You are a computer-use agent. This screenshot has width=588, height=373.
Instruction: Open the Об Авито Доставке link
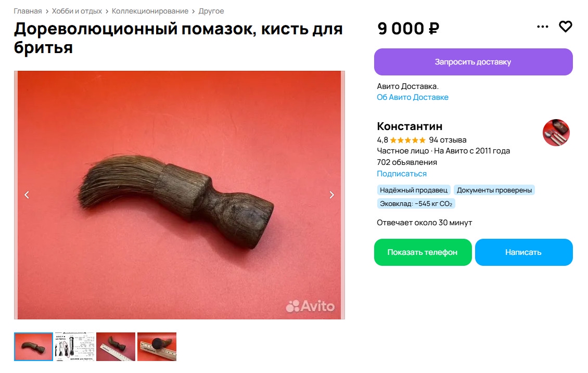point(413,97)
